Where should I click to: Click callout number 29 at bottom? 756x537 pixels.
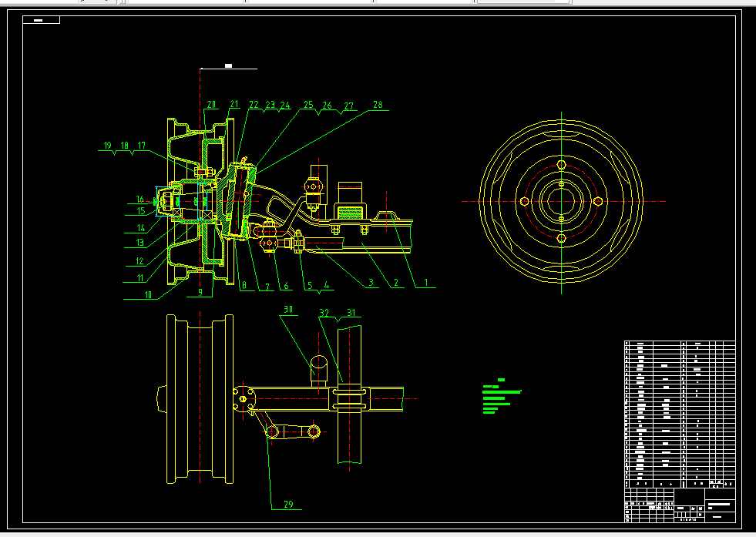(x=288, y=504)
